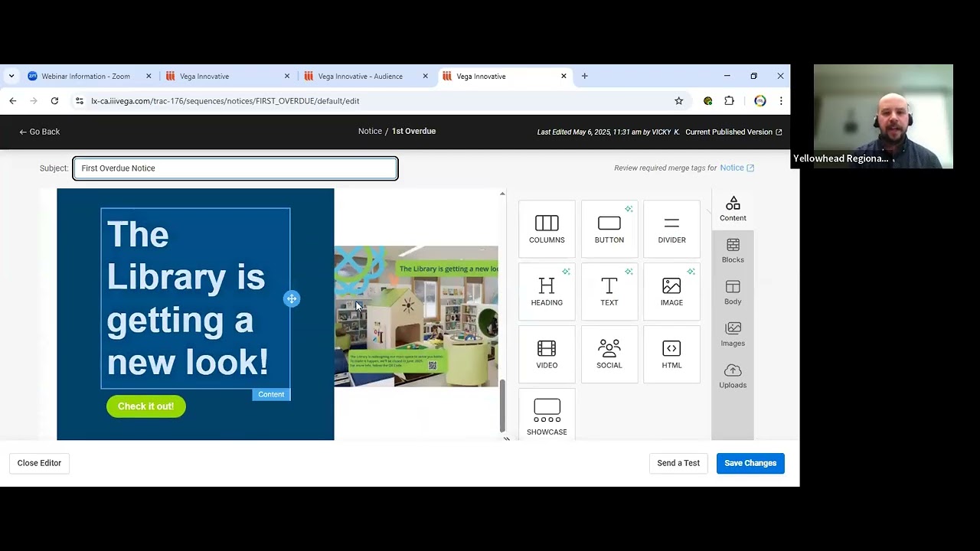The width and height of the screenshot is (980, 551).
Task: Add a Showcase content block
Action: tap(547, 415)
